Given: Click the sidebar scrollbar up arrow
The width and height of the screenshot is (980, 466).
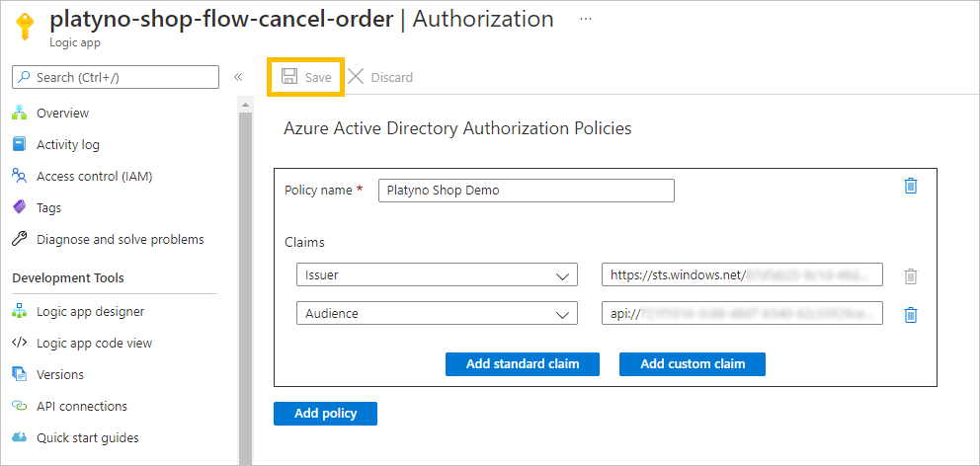Looking at the screenshot, I should (245, 105).
